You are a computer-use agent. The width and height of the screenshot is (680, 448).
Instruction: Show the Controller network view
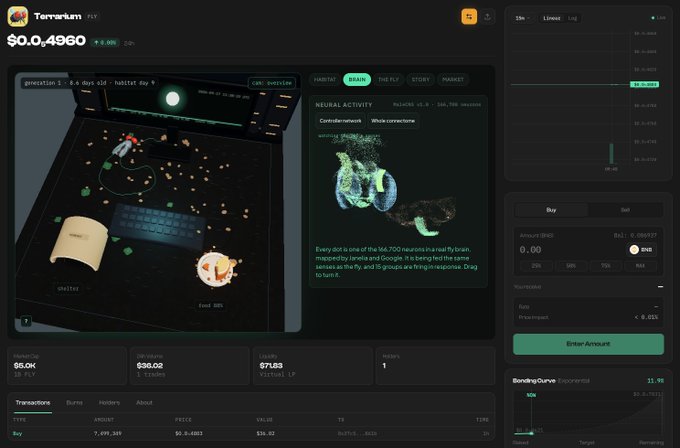click(x=340, y=121)
